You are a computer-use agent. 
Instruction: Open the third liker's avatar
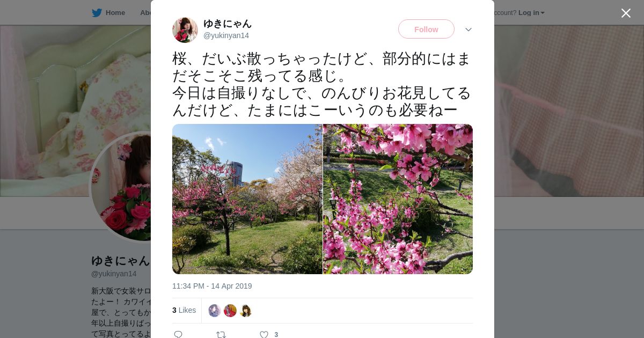coord(246,311)
